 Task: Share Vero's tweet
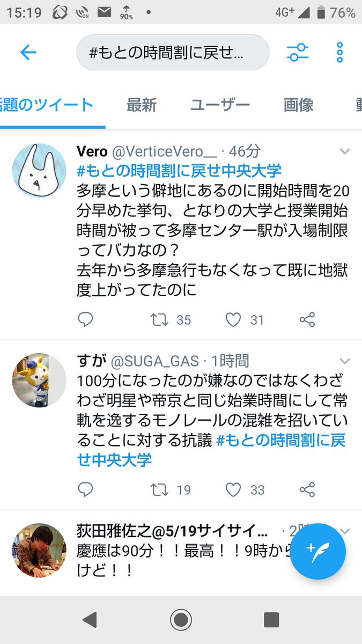click(307, 320)
